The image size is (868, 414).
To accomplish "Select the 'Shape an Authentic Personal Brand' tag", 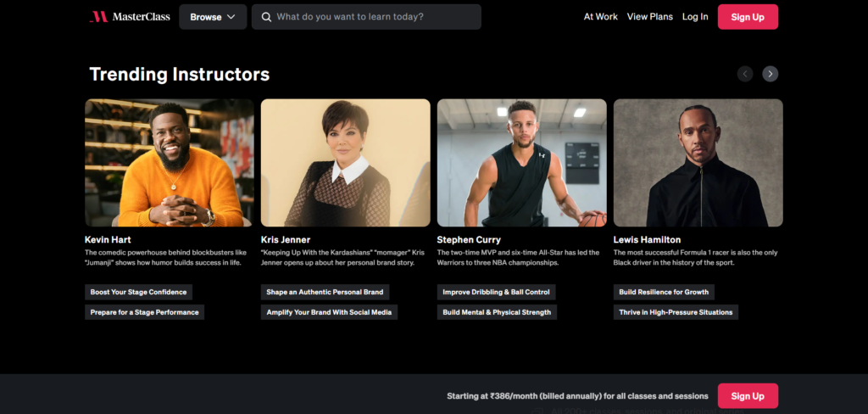I will point(325,292).
